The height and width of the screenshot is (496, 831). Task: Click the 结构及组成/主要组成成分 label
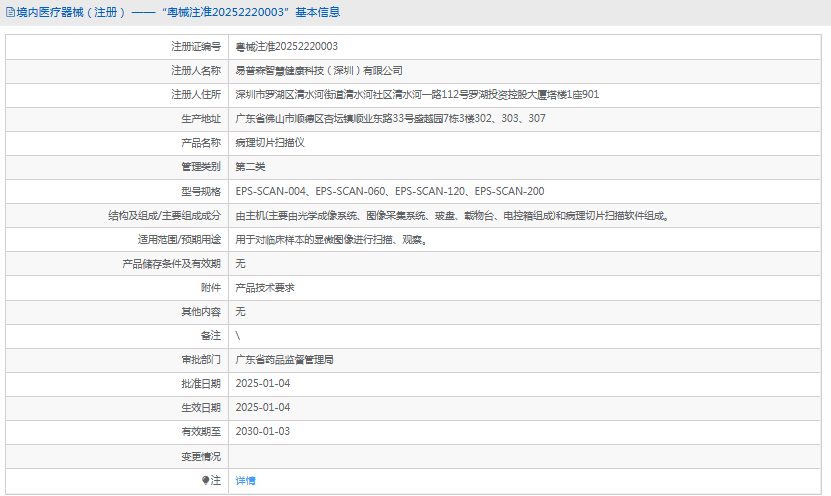coord(164,216)
